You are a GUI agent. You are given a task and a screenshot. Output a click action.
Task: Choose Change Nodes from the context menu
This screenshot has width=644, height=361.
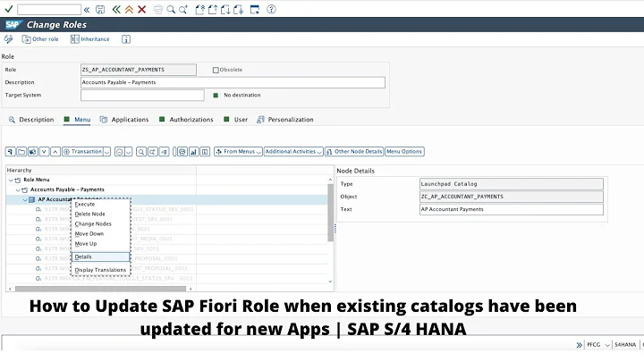click(93, 224)
